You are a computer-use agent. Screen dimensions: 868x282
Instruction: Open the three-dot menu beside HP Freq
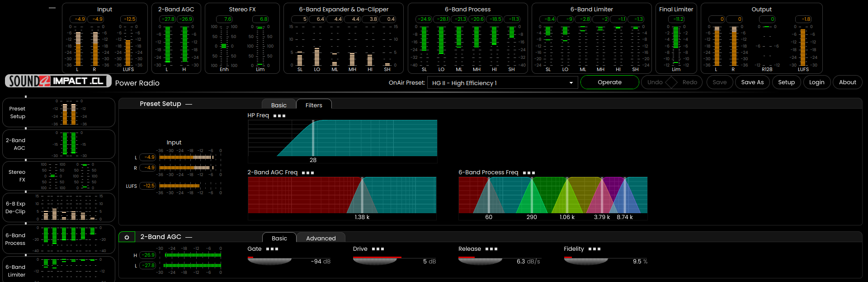(279, 116)
